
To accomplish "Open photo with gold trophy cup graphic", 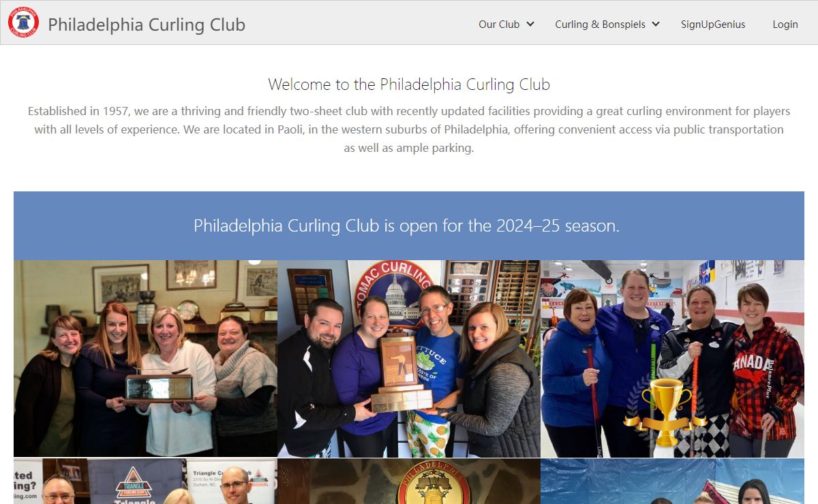I will click(x=673, y=358).
